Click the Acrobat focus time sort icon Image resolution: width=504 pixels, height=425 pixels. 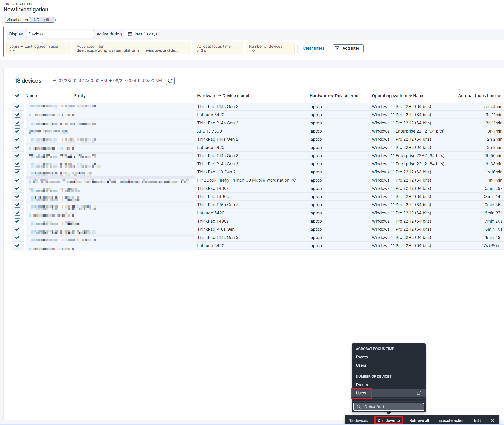click(x=499, y=96)
